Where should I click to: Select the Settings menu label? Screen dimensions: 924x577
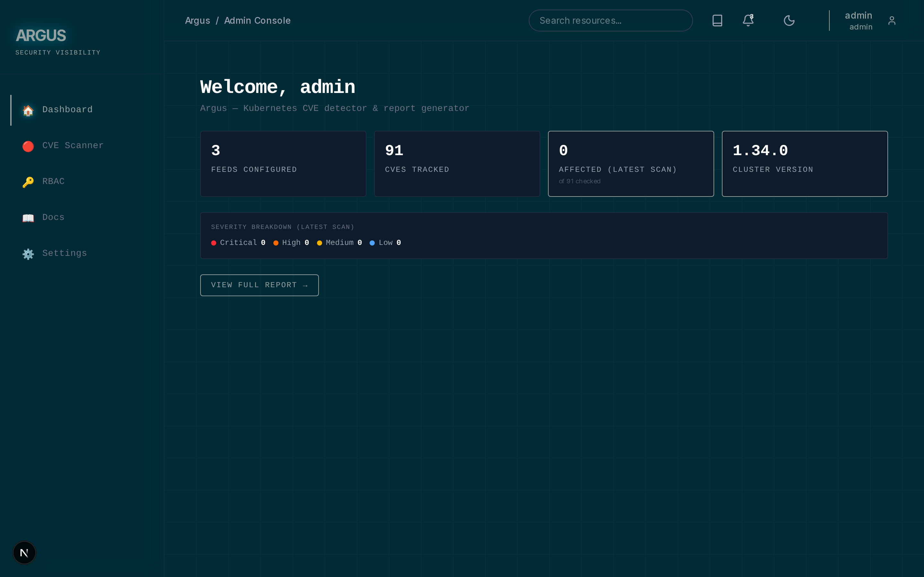pos(64,253)
